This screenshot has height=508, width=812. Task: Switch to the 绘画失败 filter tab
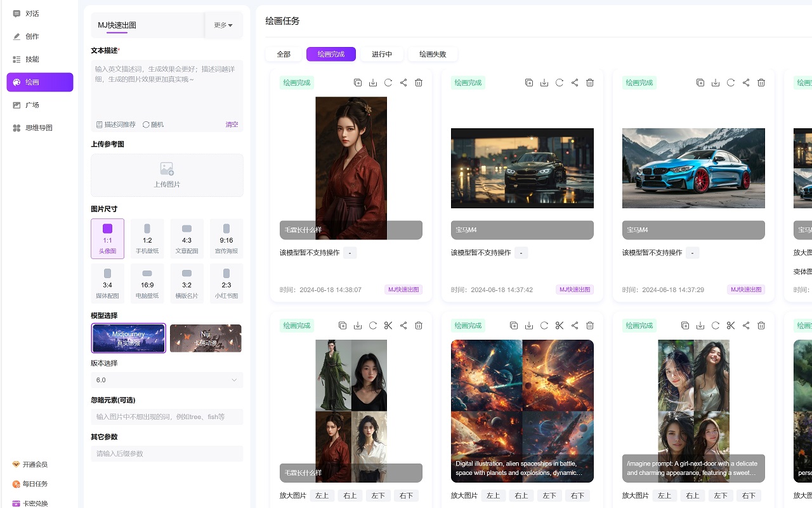coord(433,54)
